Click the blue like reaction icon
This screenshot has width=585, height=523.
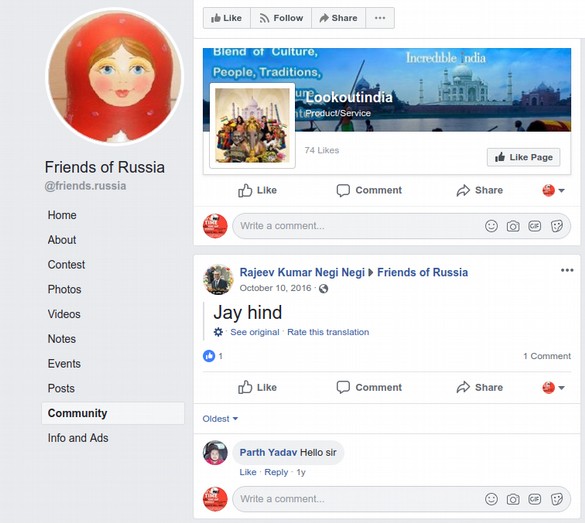pyautogui.click(x=209, y=356)
